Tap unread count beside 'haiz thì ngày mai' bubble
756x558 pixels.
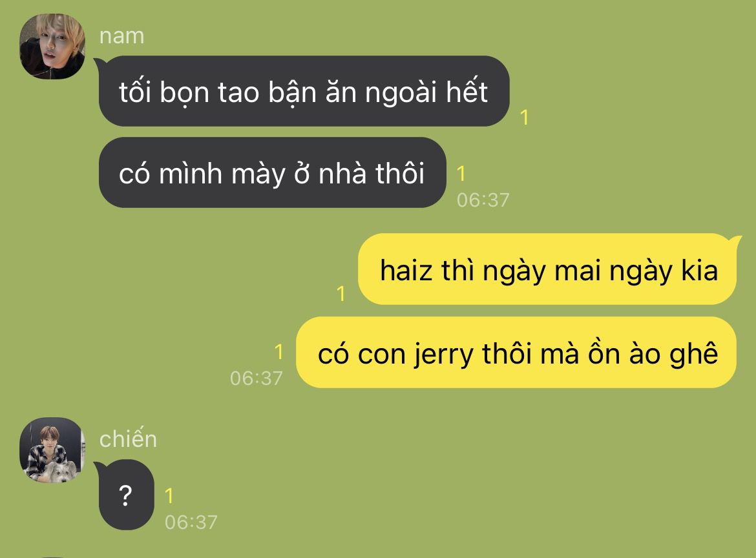coord(341,293)
